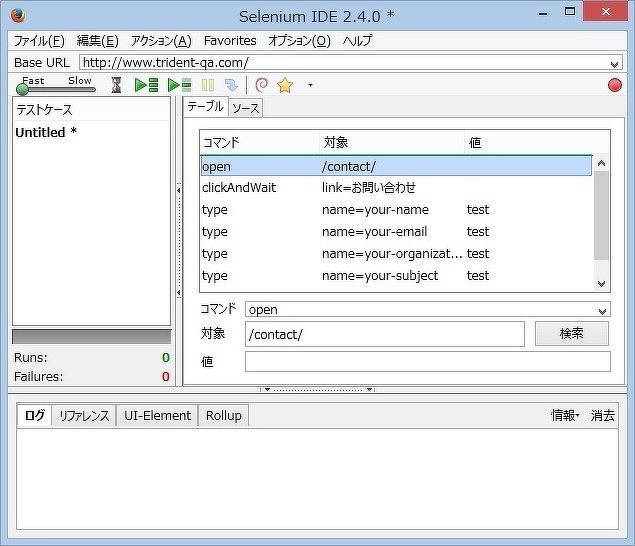Switch to the ソース tab
Image resolution: width=635 pixels, height=546 pixels.
coord(245,108)
